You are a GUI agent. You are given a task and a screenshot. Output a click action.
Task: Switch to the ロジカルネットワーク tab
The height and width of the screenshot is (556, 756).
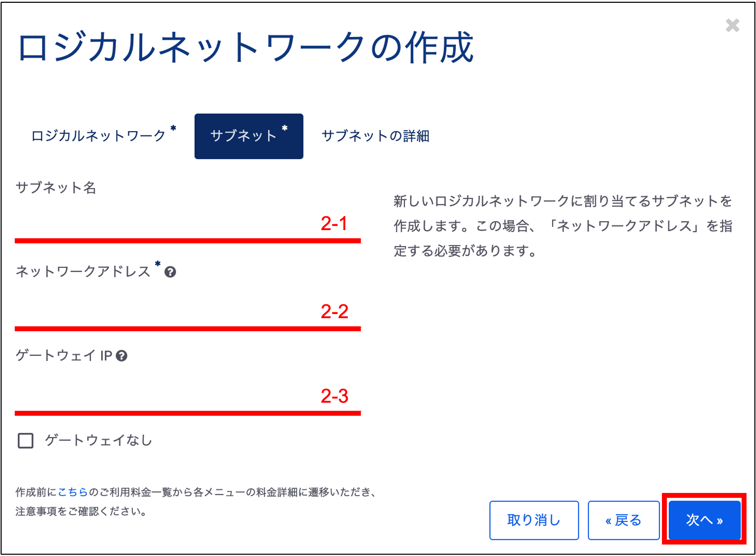coord(99,136)
